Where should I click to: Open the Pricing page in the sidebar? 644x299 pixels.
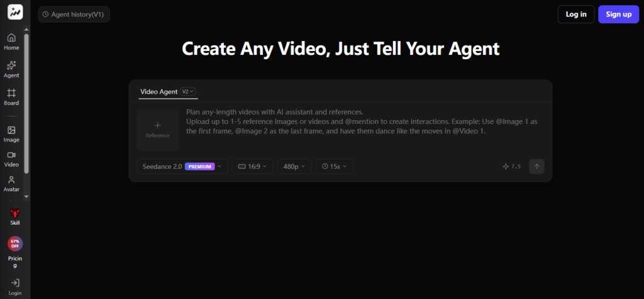[x=15, y=262]
